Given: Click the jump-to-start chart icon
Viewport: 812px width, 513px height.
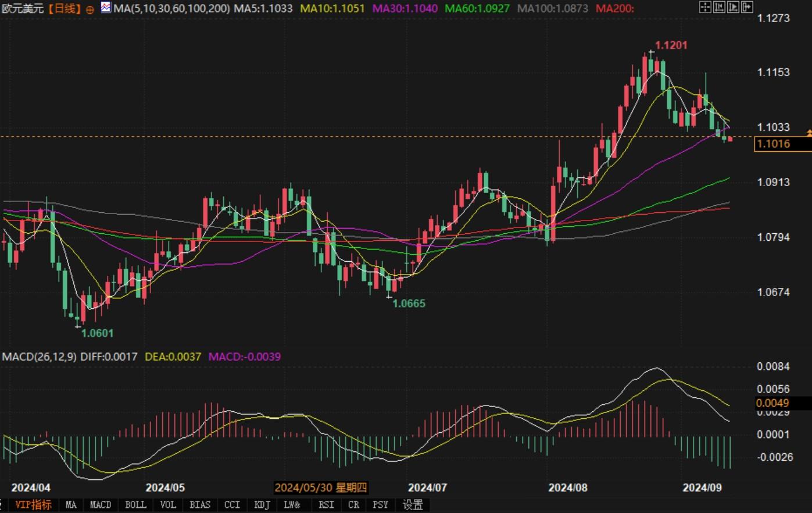Looking at the screenshot, I should (x=719, y=7).
